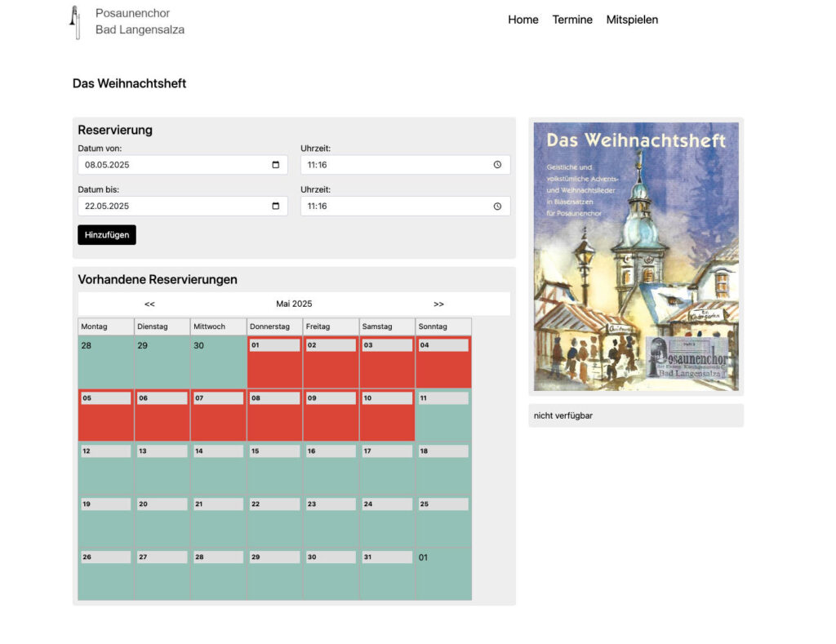Viewport: 836px width, 644px height.
Task: Select day 16 in the calendar
Action: 331,468
